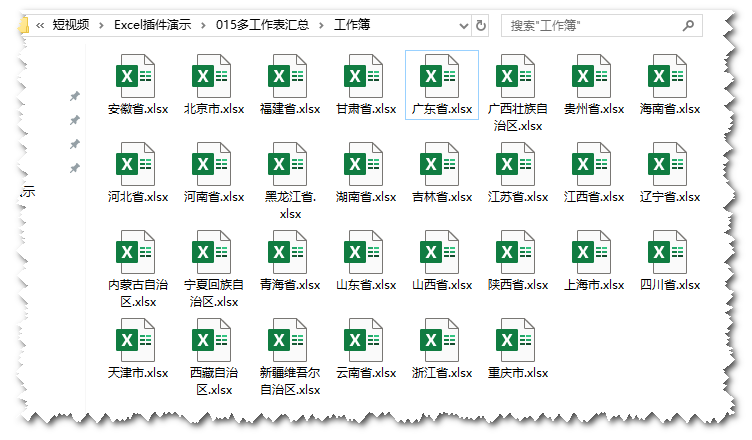Viewport: 752px width, 440px height.
Task: Expand the chevron after Excel插件演示
Action: tap(203, 25)
